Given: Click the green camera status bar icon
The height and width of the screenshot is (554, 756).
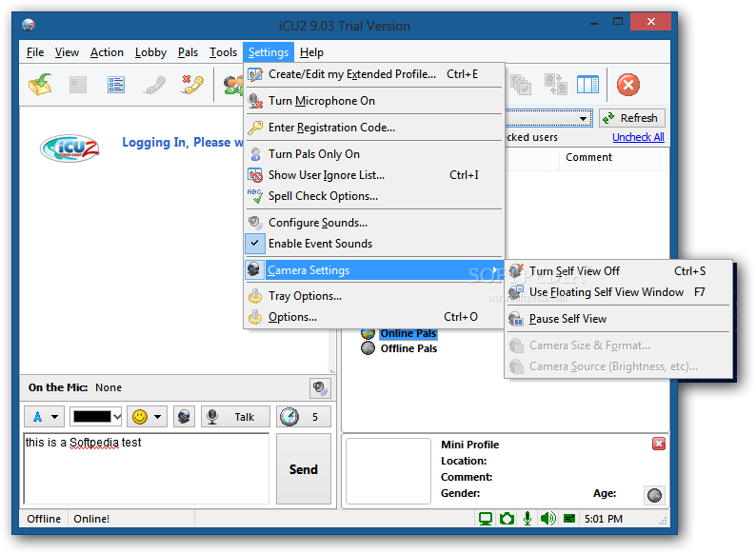Looking at the screenshot, I should pos(507,519).
